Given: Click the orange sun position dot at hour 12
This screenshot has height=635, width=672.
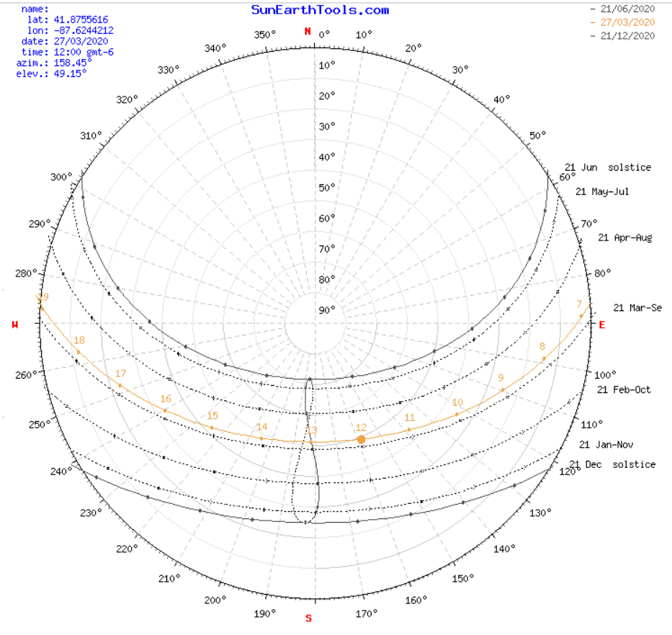Looking at the screenshot, I should [361, 439].
